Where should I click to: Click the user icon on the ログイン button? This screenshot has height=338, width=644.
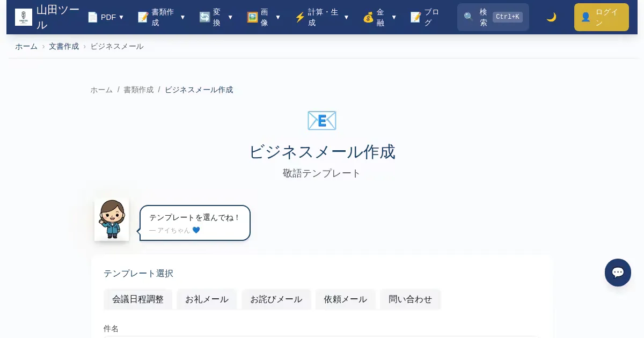coord(586,17)
